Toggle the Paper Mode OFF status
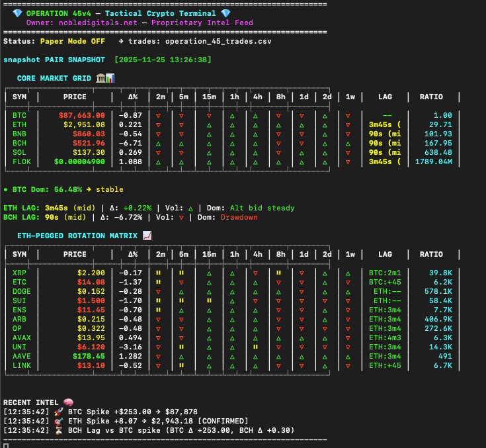 pos(72,41)
